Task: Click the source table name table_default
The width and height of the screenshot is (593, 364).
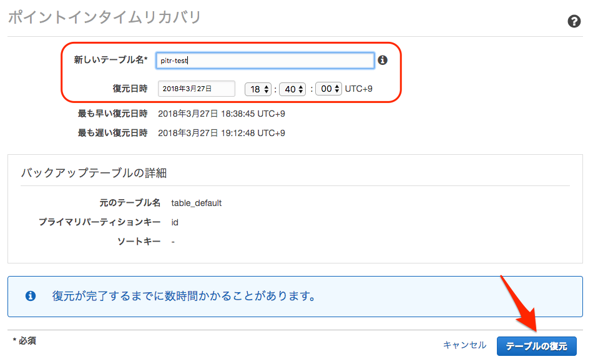Action: [196, 203]
